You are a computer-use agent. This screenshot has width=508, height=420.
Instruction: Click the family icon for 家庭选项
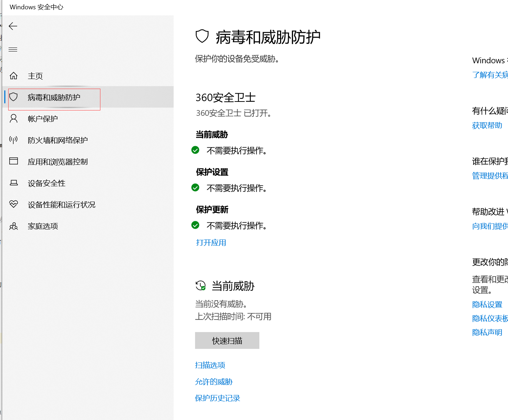pyautogui.click(x=14, y=226)
